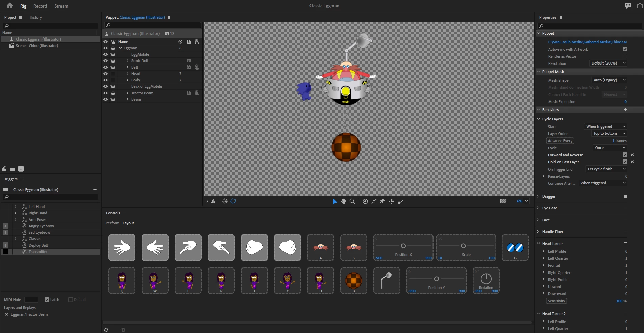Screen dimensions: 644x333
Task: Click the behavior icon on Sonic Doll row
Action: click(189, 61)
